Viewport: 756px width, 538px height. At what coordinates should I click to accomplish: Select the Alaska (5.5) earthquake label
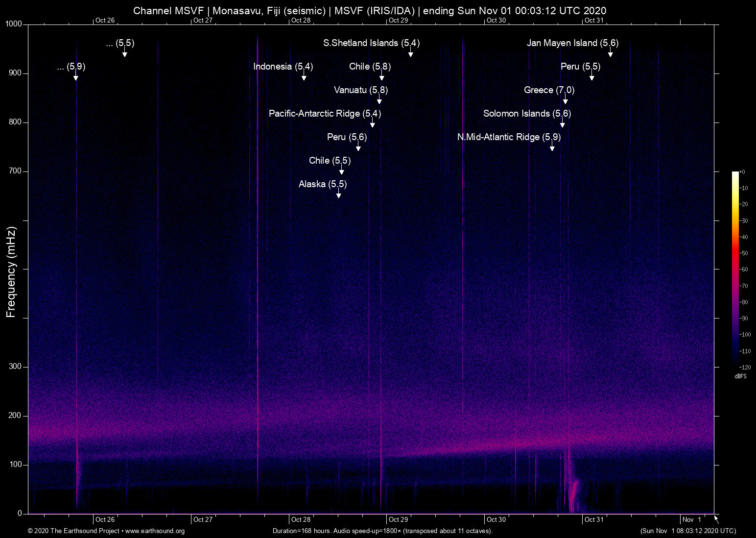[x=323, y=184]
